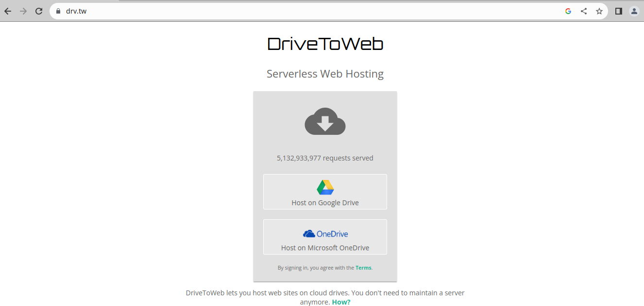Go back using the browser back arrow
The width and height of the screenshot is (644, 306).
point(7,11)
